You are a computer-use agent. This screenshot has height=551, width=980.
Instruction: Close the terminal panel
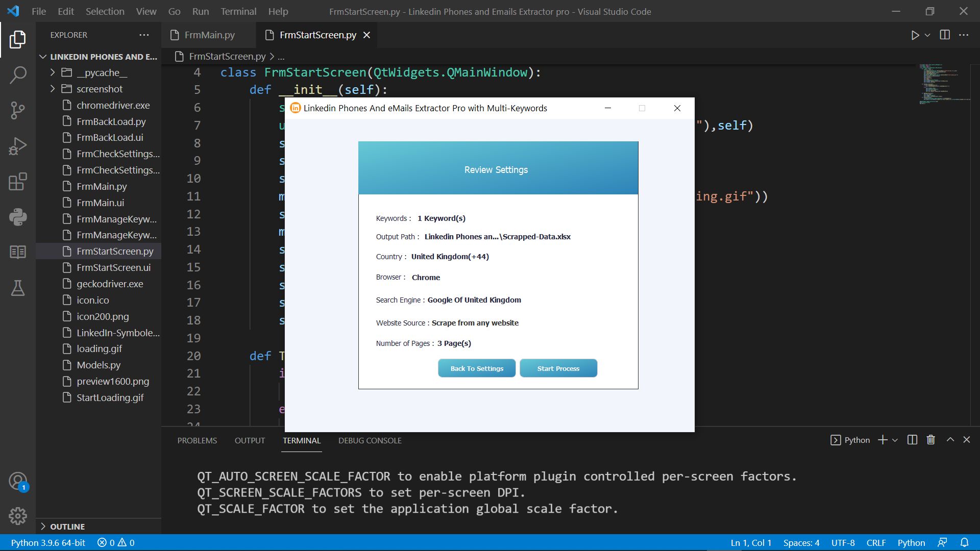pyautogui.click(x=967, y=440)
